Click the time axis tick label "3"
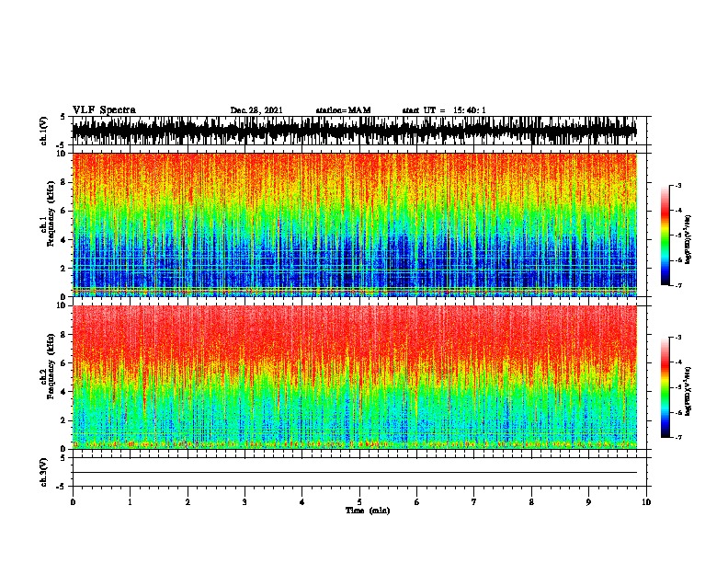This screenshot has width=728, height=563. click(x=245, y=502)
